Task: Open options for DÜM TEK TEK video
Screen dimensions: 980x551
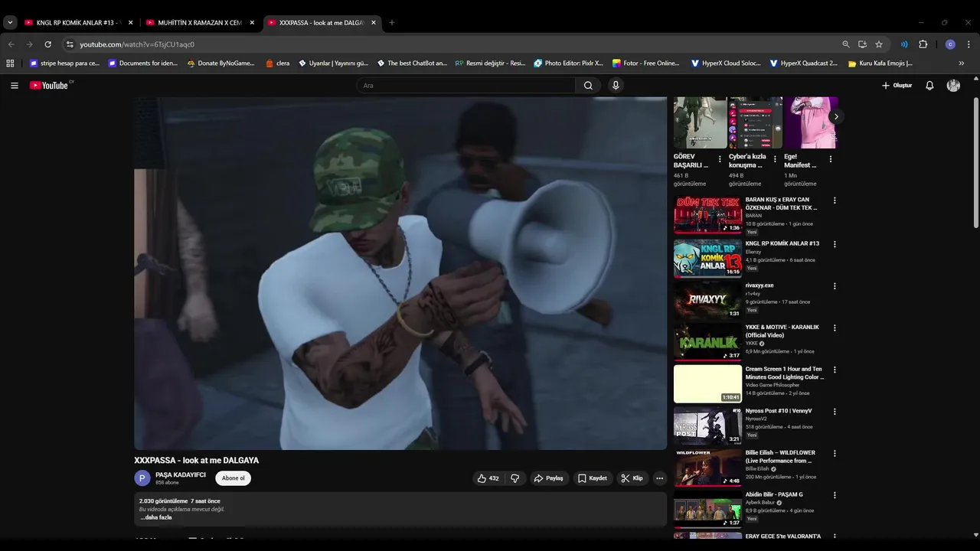Action: pyautogui.click(x=835, y=201)
